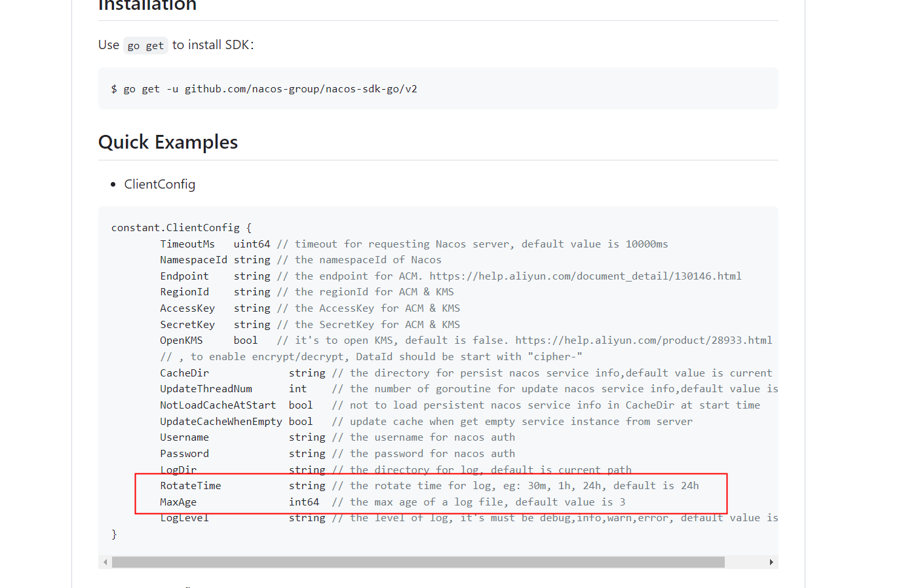Click the Endpoint field name
Image resolution: width=903 pixels, height=588 pixels.
click(x=184, y=276)
